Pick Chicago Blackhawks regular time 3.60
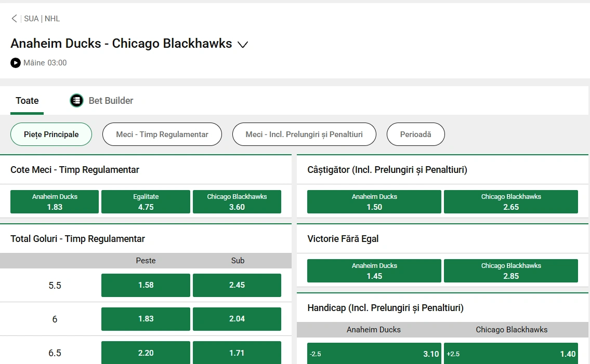 coord(237,201)
